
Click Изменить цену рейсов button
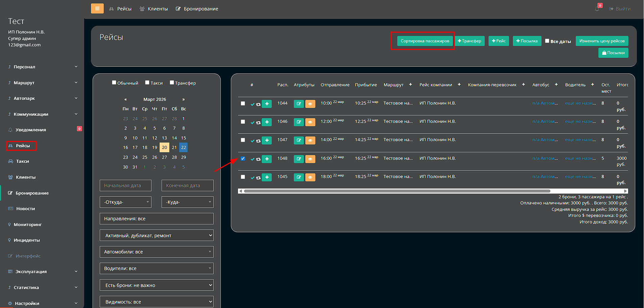[602, 41]
